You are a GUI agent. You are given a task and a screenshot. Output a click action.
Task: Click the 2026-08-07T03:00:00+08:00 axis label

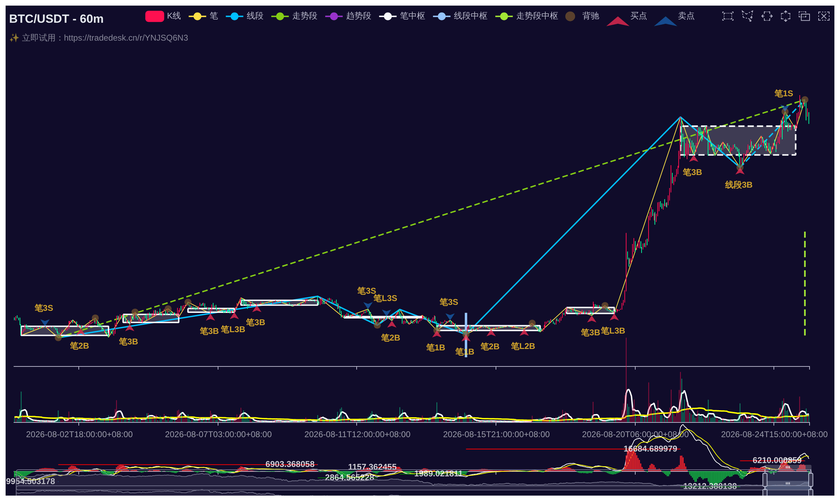click(x=218, y=434)
